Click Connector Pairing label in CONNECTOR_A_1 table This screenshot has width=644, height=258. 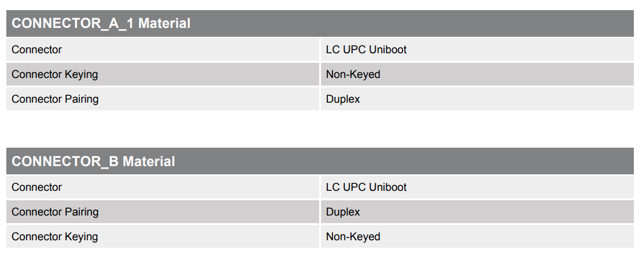tap(55, 99)
